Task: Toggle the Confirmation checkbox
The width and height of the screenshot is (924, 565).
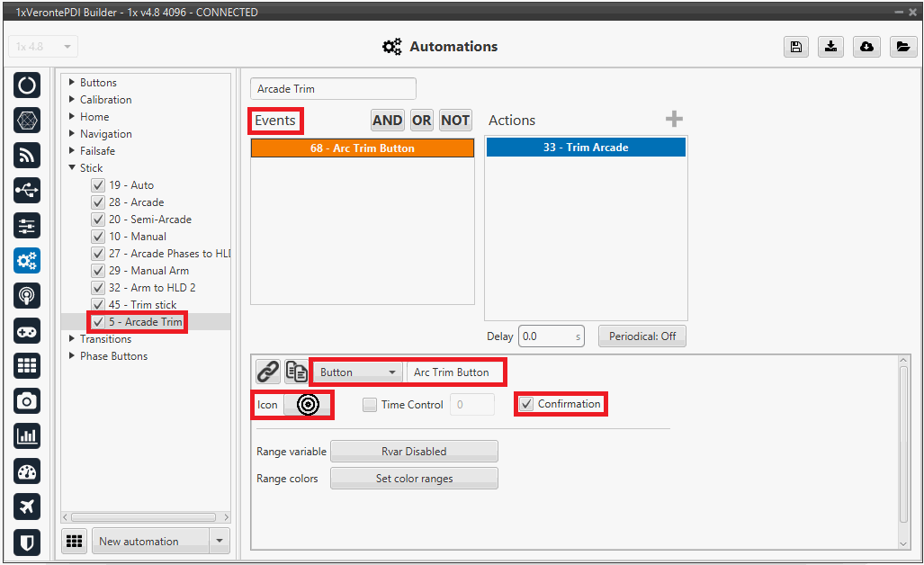Action: point(527,405)
